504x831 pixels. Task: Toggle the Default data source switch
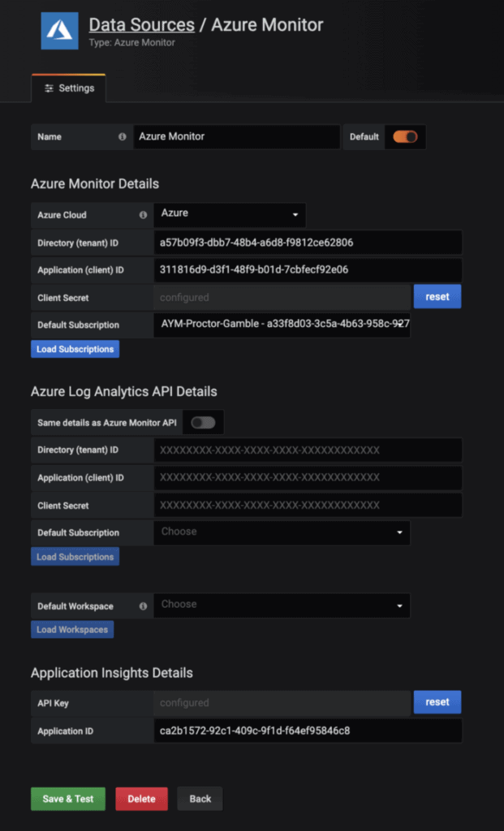pyautogui.click(x=405, y=136)
